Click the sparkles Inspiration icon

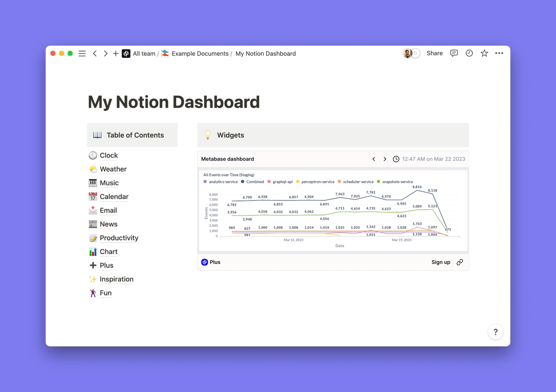pyautogui.click(x=93, y=279)
